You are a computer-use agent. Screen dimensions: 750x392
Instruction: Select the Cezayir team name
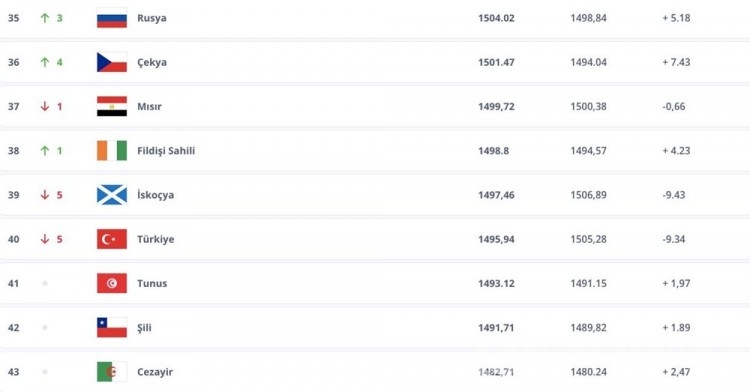pyautogui.click(x=155, y=372)
